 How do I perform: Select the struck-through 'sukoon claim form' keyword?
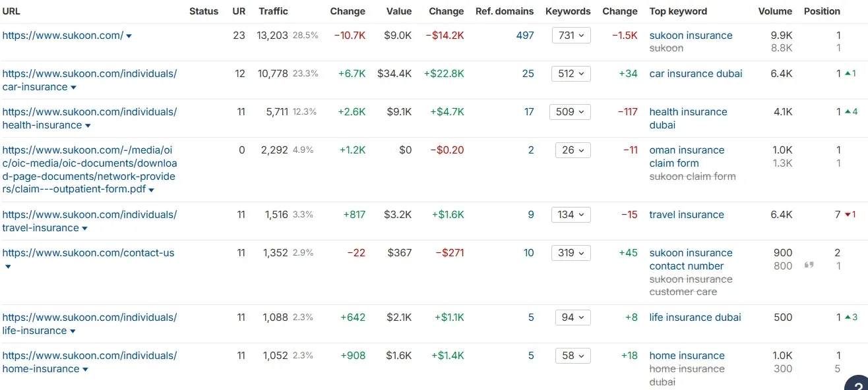pos(693,177)
